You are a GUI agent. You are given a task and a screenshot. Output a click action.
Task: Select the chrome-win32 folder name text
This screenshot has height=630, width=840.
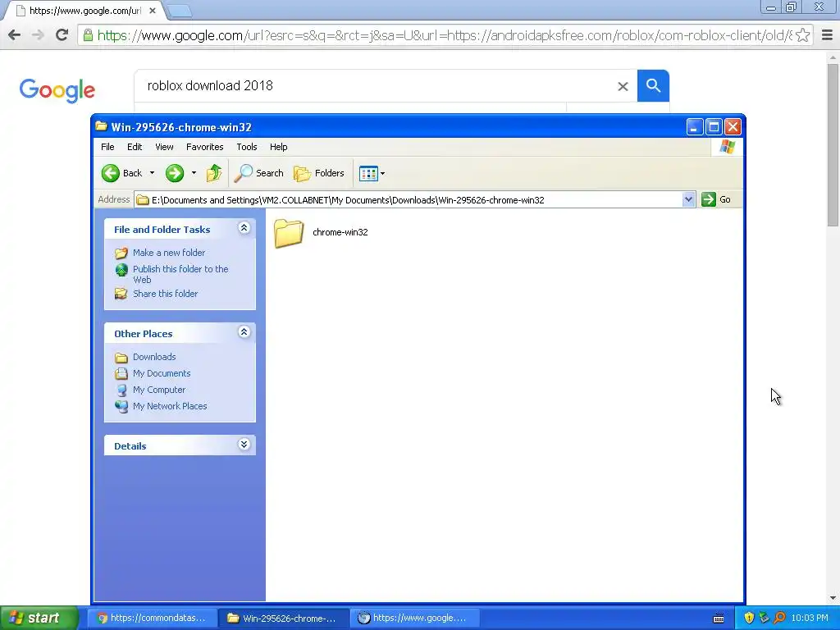point(340,232)
